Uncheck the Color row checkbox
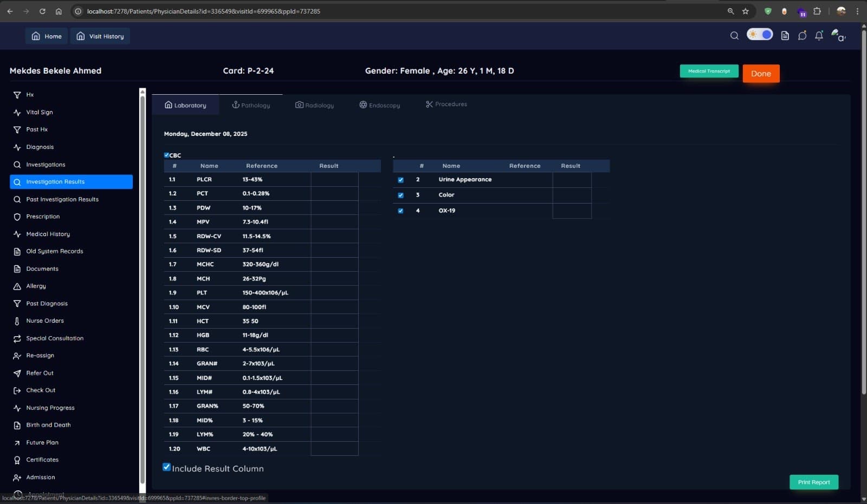Image resolution: width=867 pixels, height=504 pixels. point(400,195)
